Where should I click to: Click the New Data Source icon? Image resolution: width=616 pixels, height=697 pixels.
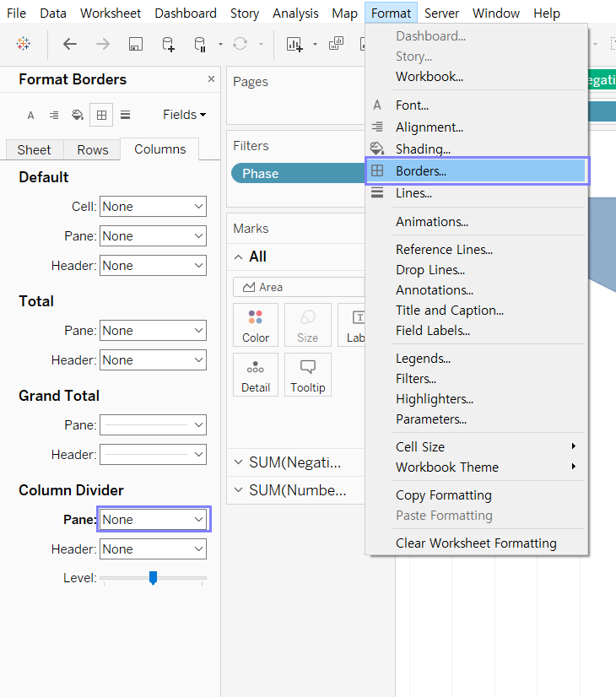click(x=168, y=44)
